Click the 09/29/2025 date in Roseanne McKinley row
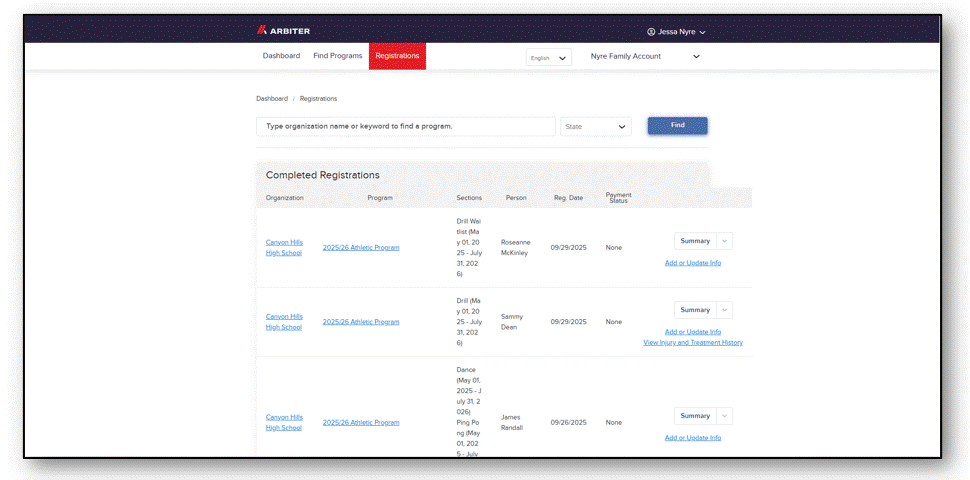The width and height of the screenshot is (970, 480). pyautogui.click(x=569, y=247)
